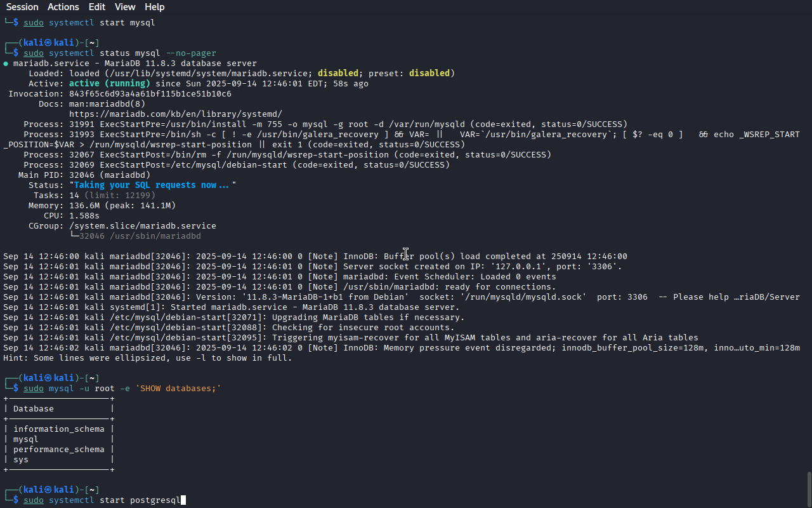Click 'Main PID: 32046 (mariadbd)' value

tap(110, 175)
